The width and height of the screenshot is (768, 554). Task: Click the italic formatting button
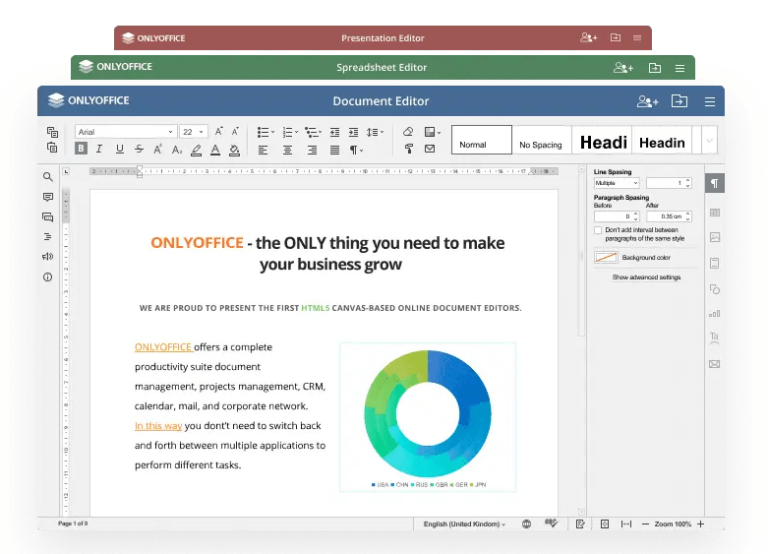(99, 150)
